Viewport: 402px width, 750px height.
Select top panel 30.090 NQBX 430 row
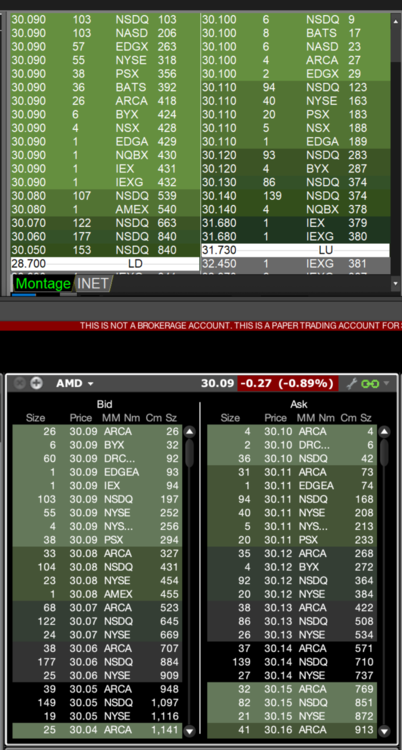click(x=105, y=155)
